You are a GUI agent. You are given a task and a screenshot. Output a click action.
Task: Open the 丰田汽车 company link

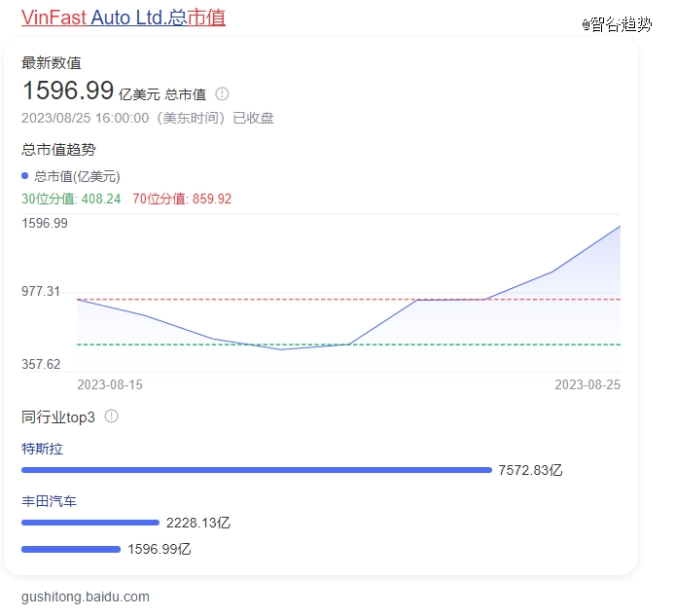[49, 501]
